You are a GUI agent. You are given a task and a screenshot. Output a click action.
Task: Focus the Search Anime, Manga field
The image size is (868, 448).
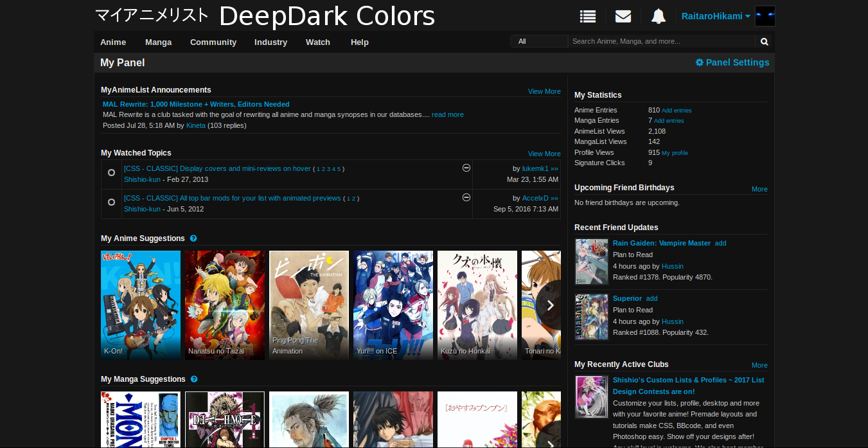661,41
